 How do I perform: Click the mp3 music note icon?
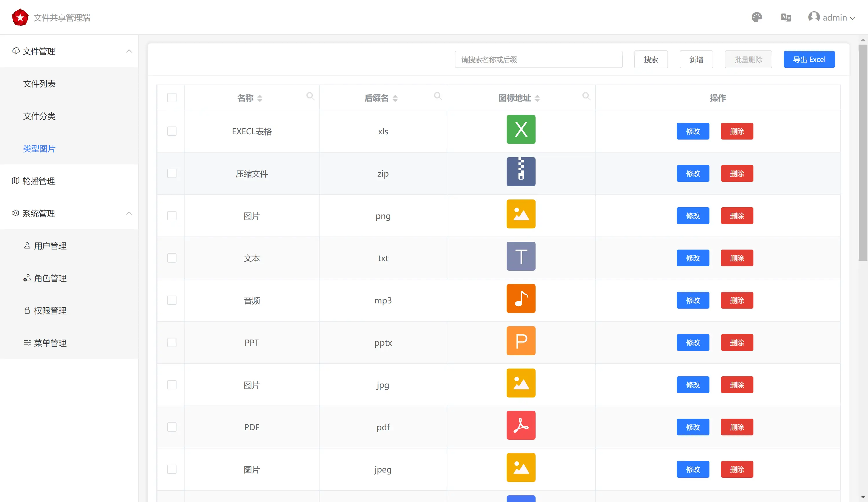[521, 299]
